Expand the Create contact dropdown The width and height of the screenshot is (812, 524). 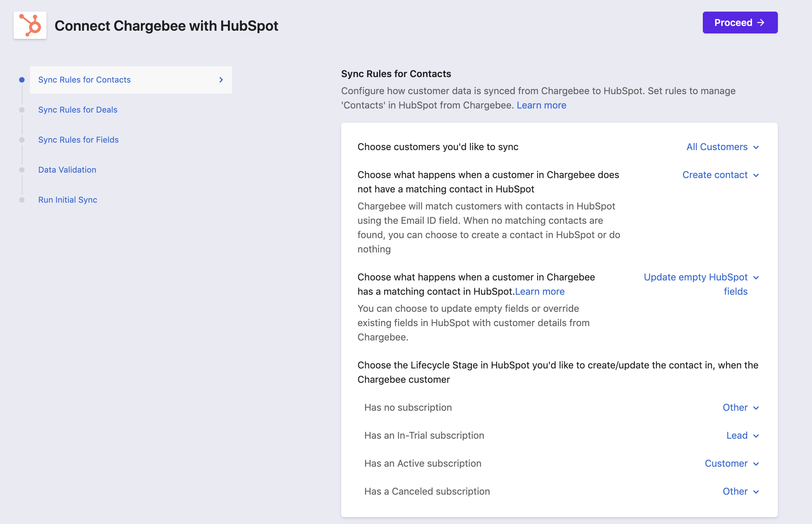[721, 175]
